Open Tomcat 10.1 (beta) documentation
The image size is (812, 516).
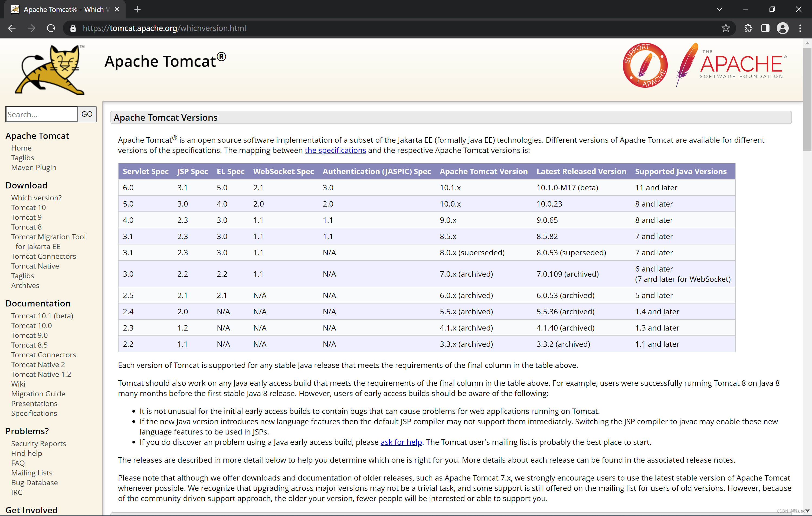42,316
